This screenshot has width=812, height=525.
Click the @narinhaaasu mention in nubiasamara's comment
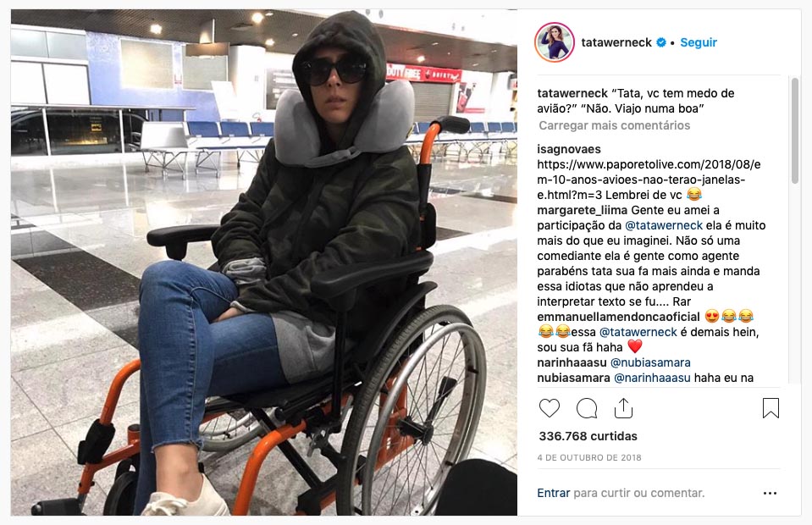click(652, 378)
